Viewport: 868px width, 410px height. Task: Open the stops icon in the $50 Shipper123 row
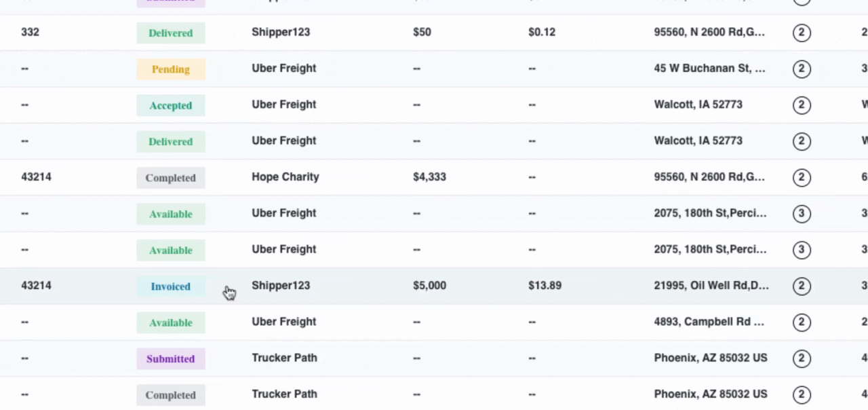[802, 33]
